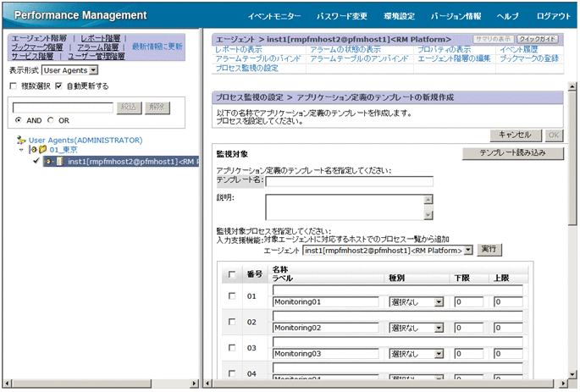580x392 pixels.
Task: Select the AND radio button
Action: pyautogui.click(x=18, y=120)
